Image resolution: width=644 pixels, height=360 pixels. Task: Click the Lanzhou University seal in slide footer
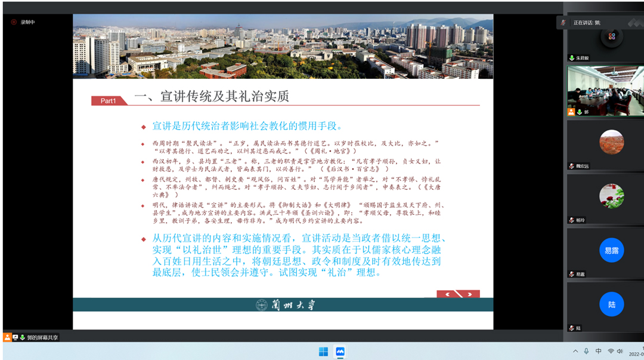262,305
